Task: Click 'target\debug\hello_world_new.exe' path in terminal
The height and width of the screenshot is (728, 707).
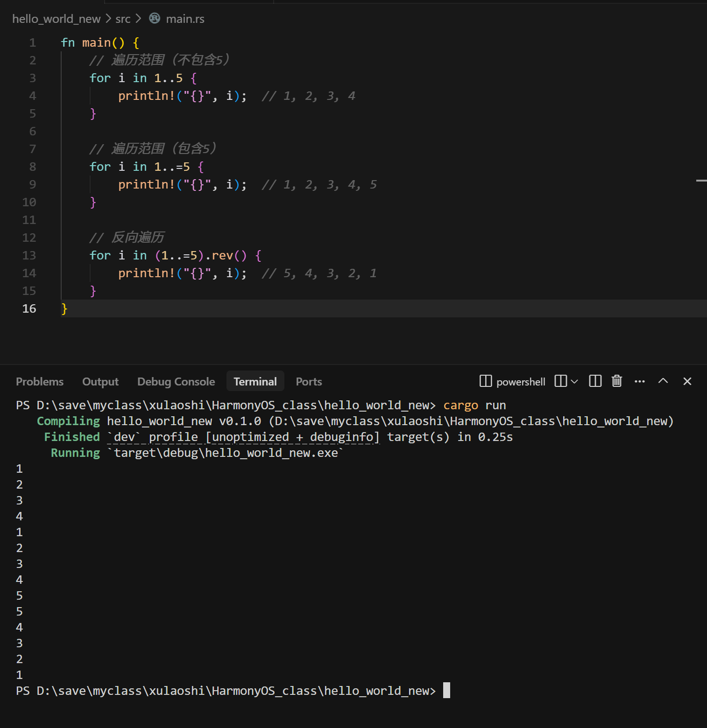Action: [x=226, y=453]
